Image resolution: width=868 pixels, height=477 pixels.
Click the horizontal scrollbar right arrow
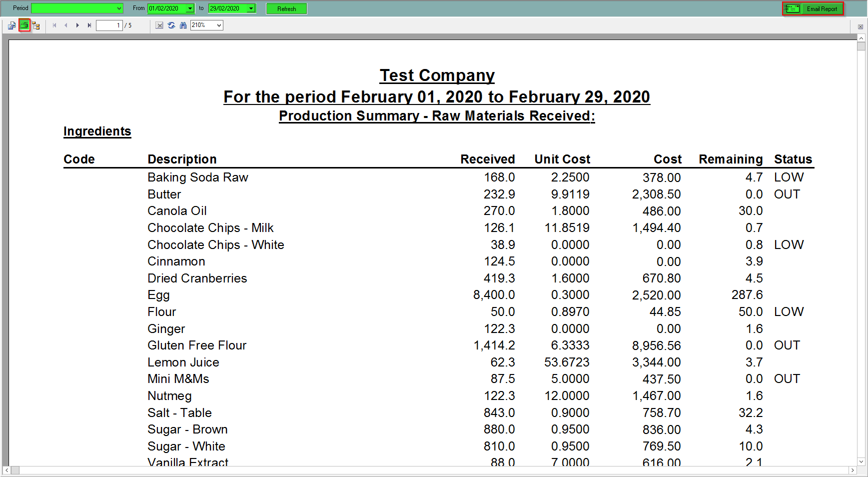tap(853, 470)
